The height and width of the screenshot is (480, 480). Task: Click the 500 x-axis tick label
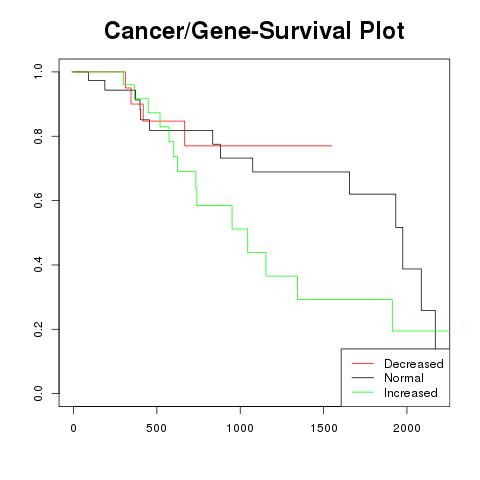(x=156, y=428)
